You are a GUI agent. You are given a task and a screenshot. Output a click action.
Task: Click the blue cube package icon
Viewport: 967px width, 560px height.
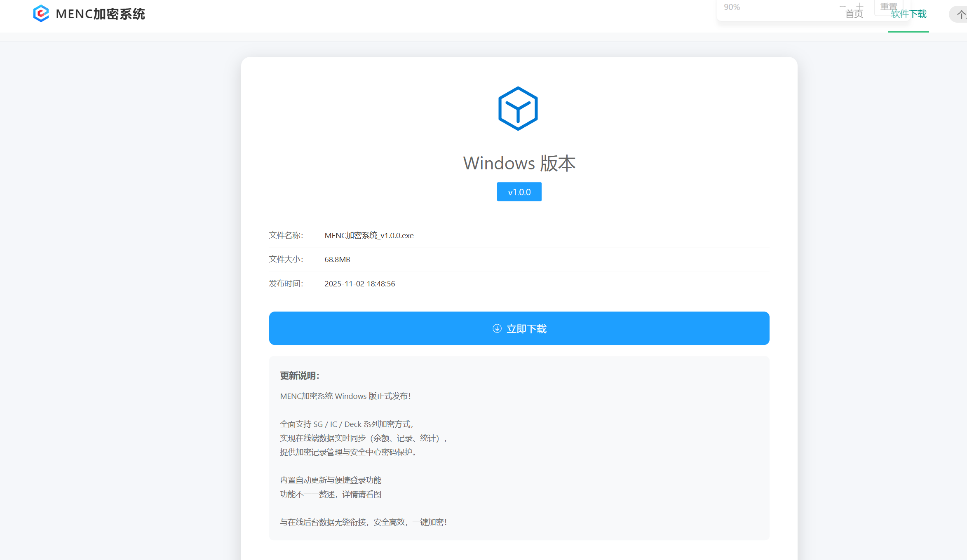(x=518, y=109)
